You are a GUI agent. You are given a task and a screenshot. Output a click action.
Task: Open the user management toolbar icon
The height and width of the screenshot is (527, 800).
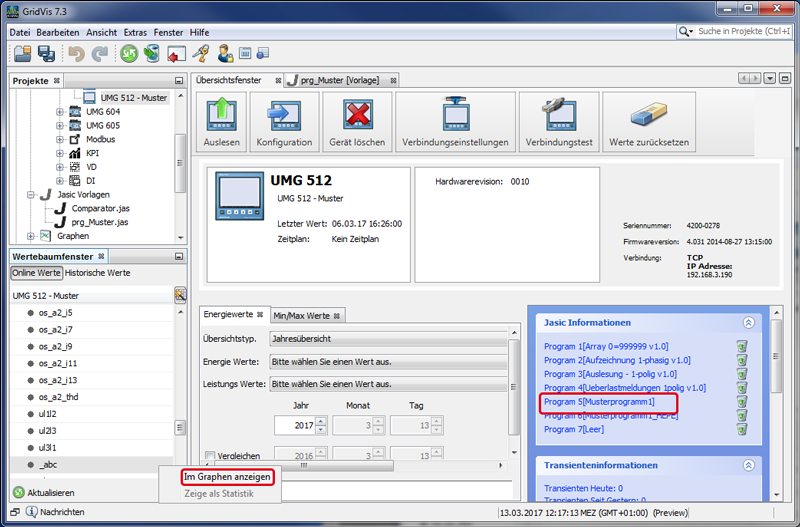[225, 54]
